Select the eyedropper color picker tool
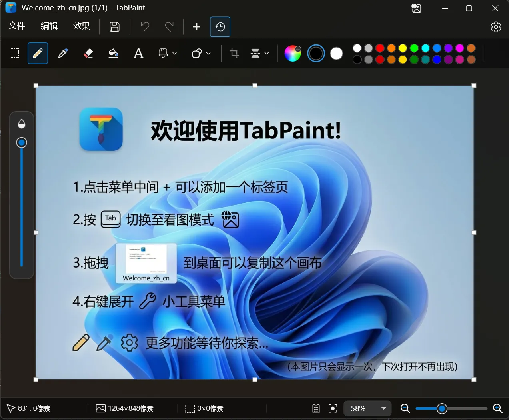 pyautogui.click(x=63, y=53)
